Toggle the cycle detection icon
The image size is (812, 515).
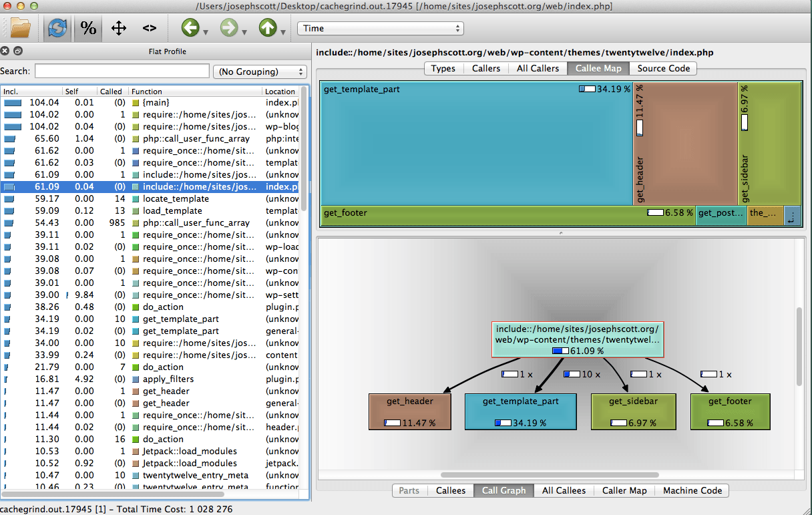pyautogui.click(x=57, y=28)
